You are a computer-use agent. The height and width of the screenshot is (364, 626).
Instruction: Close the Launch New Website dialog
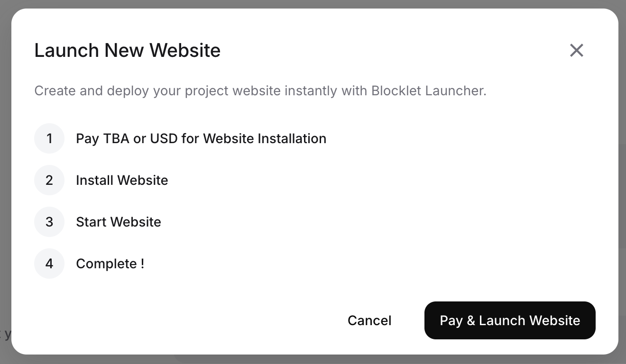click(576, 50)
